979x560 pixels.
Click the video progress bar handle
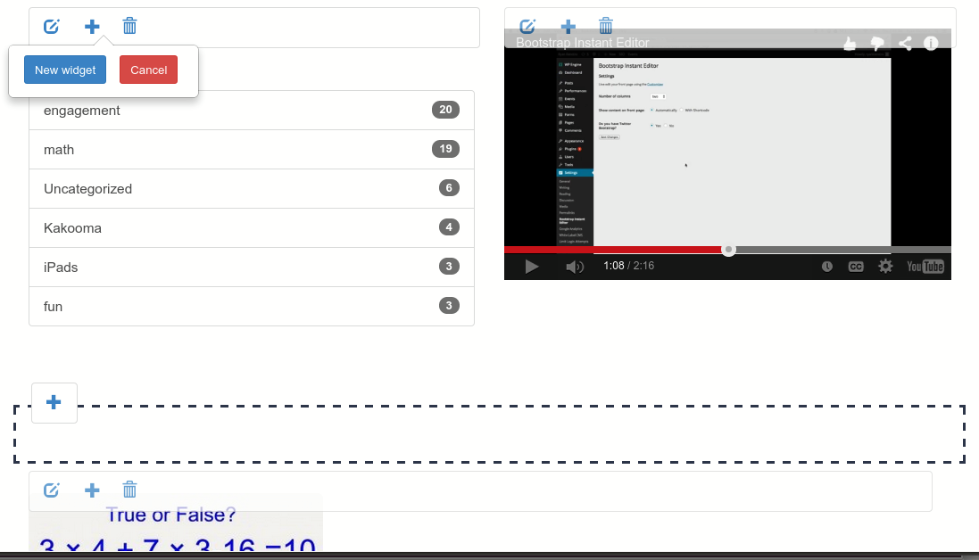(728, 250)
